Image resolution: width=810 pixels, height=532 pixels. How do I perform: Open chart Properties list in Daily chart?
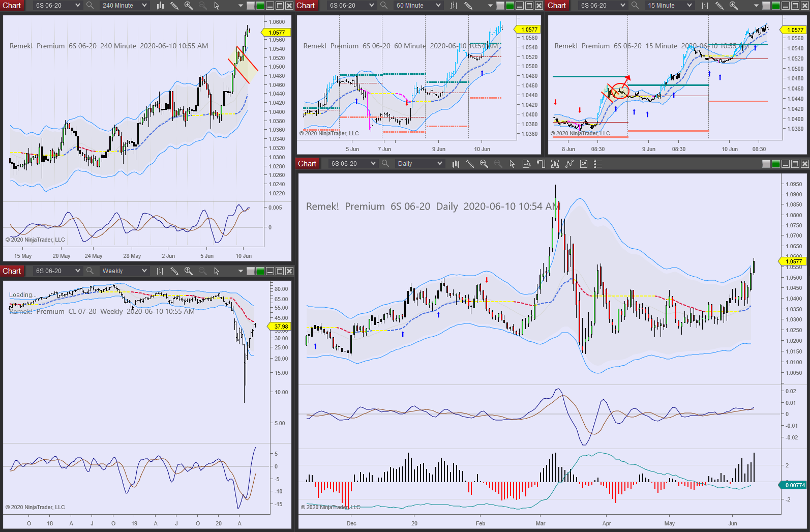click(598, 164)
